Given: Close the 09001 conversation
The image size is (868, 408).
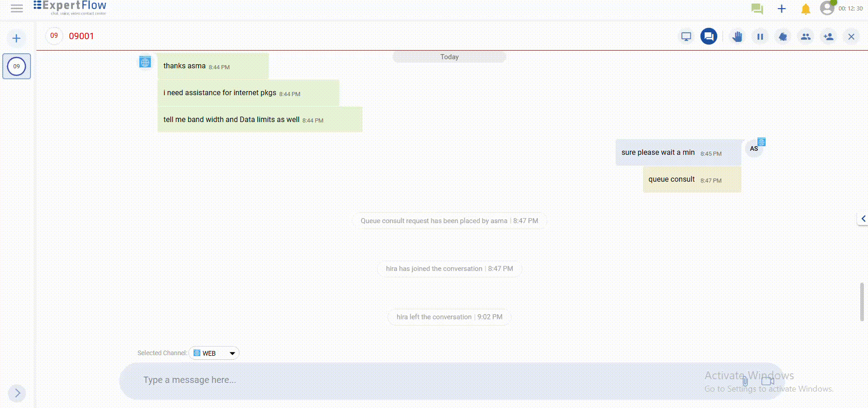Looking at the screenshot, I should click(x=851, y=36).
